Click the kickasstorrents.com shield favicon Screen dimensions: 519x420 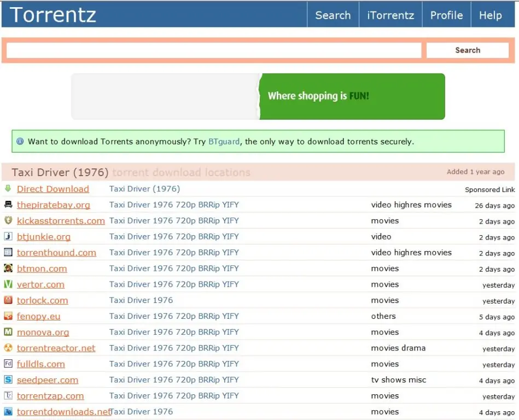8,220
